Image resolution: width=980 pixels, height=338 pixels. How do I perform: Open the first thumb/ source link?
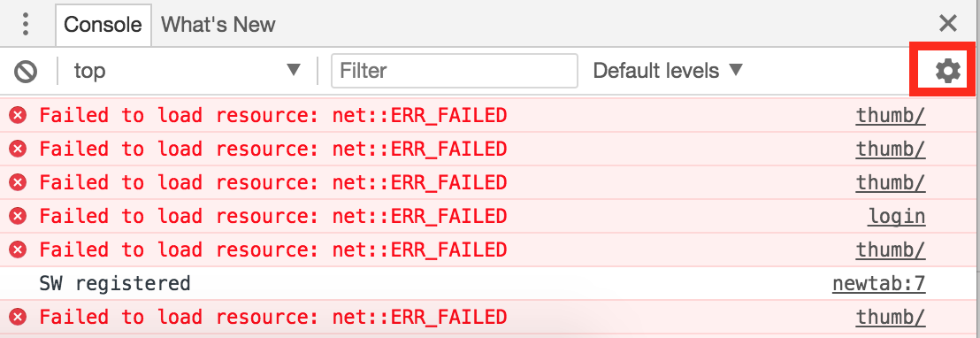tap(890, 115)
